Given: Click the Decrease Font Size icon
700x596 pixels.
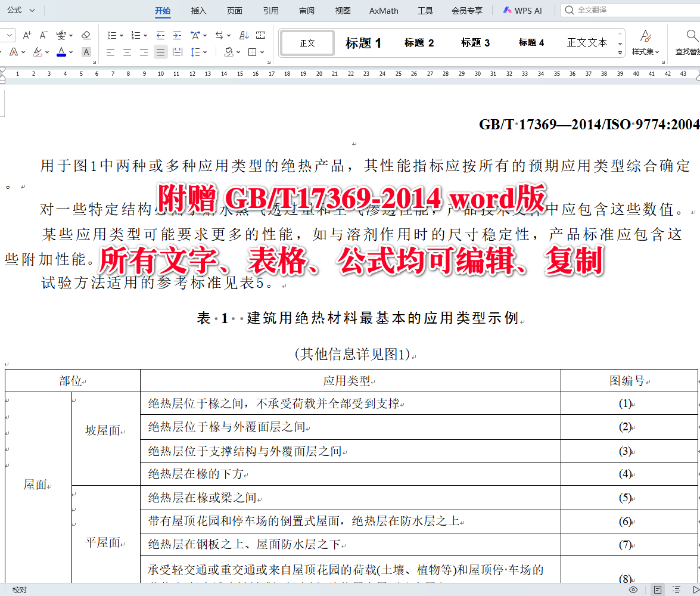Looking at the screenshot, I should (43, 35).
